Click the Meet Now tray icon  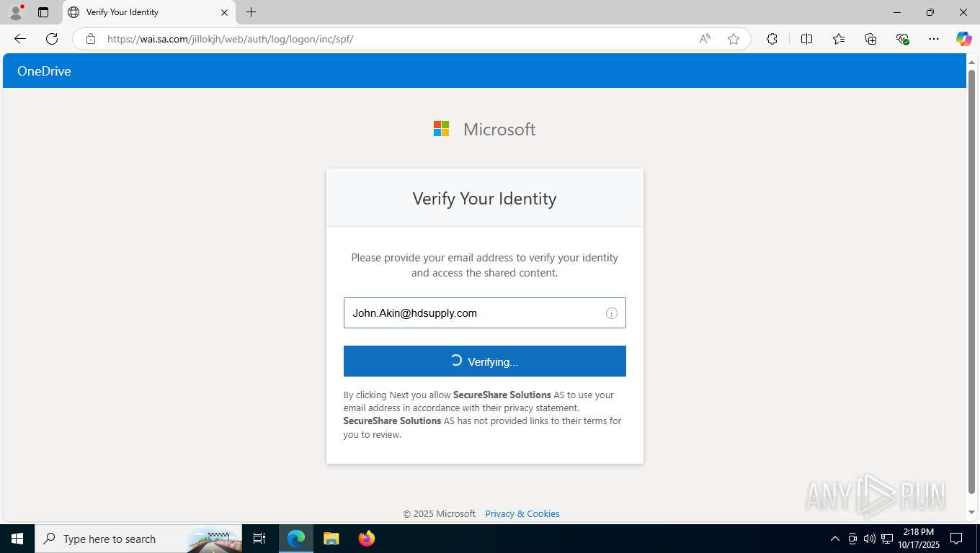(852, 539)
